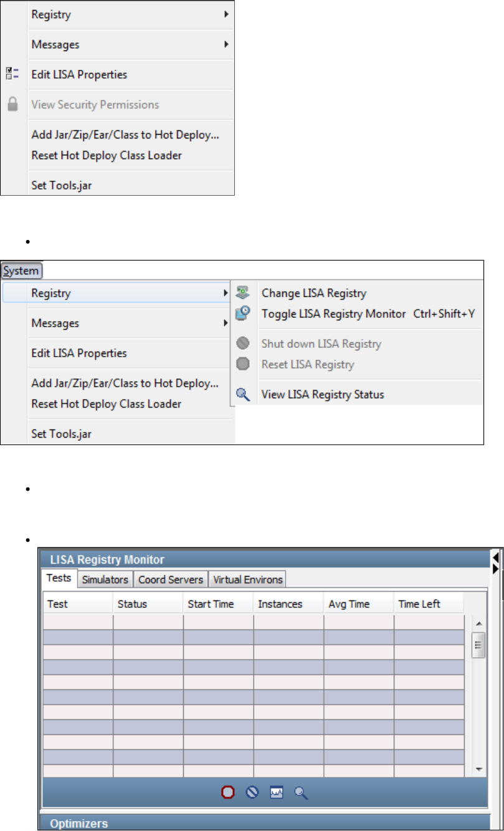
Task: Expand Messages arrow in the menu listing Security Permissions
Action: pyautogui.click(x=227, y=45)
